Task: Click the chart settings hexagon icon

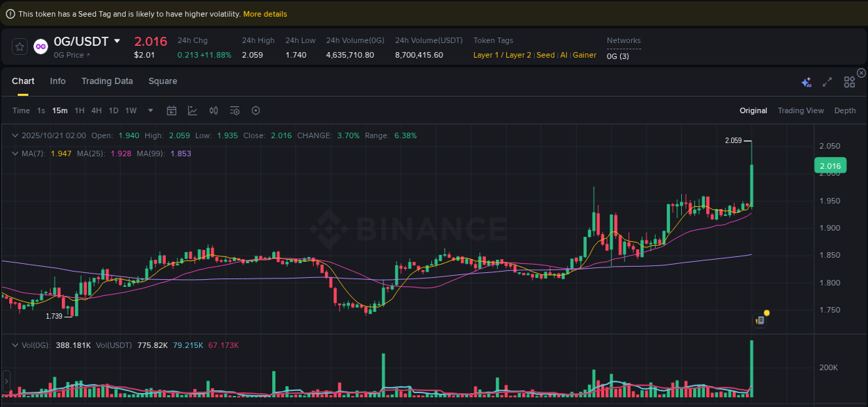Action: pyautogui.click(x=256, y=110)
